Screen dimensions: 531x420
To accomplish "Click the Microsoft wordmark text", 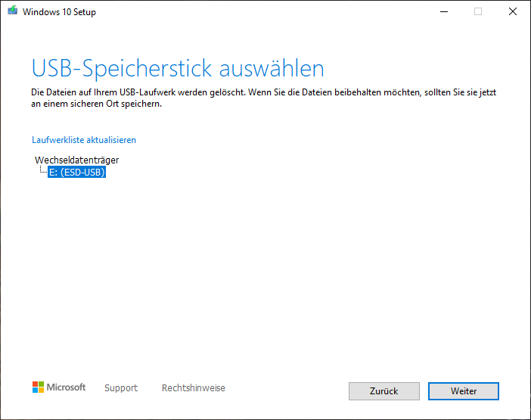I will click(67, 387).
